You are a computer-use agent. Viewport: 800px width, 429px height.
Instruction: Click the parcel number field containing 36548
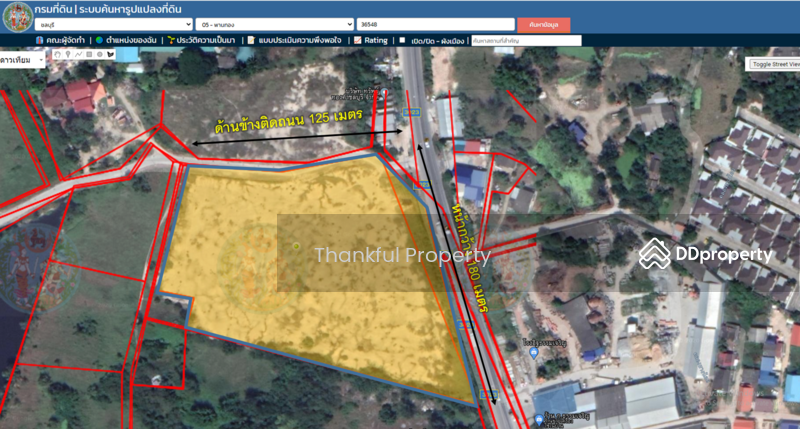point(435,23)
